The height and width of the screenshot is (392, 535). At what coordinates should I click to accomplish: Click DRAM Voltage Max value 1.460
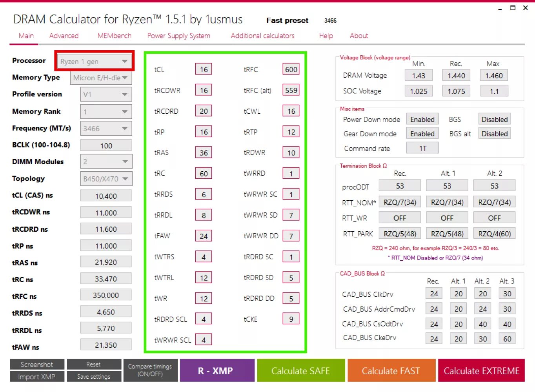494,75
